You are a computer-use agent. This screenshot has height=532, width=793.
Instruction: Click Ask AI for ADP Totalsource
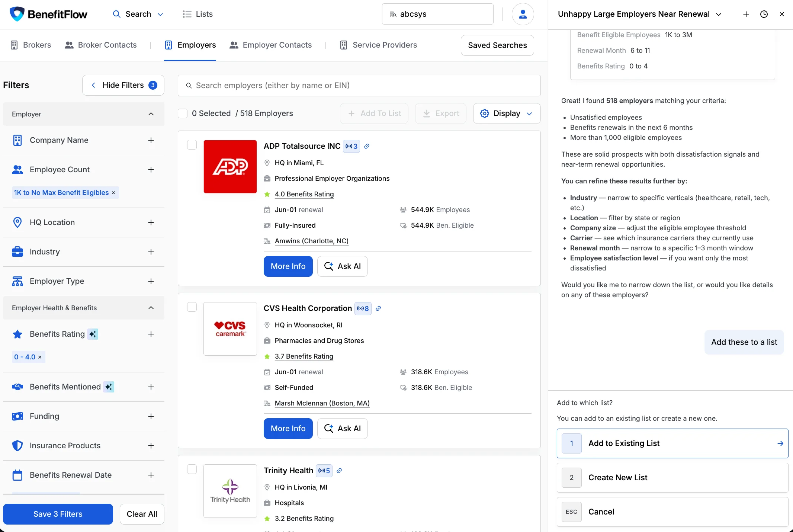(343, 266)
